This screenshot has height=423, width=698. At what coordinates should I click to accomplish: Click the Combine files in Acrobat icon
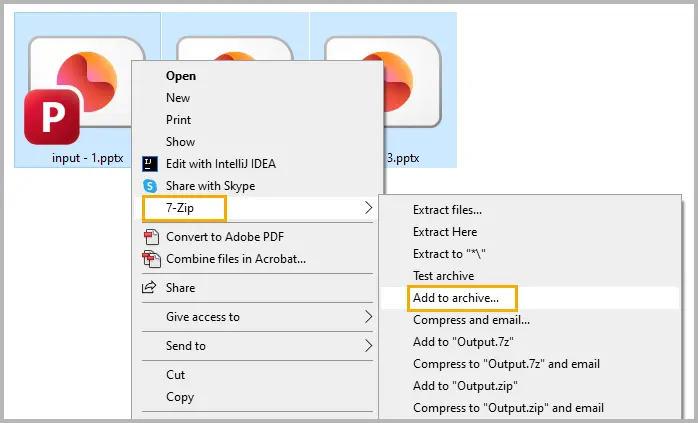coord(151,259)
